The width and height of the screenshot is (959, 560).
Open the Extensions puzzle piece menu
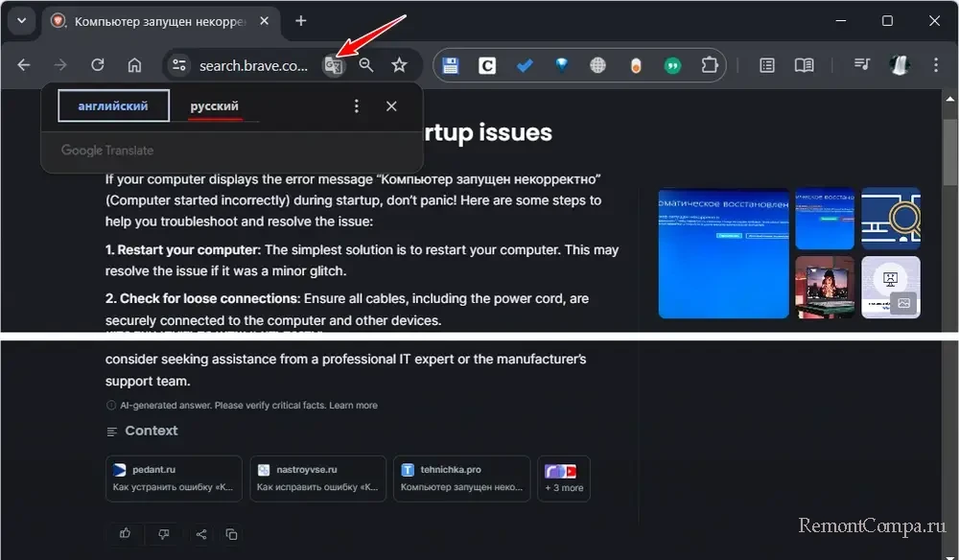coord(710,65)
